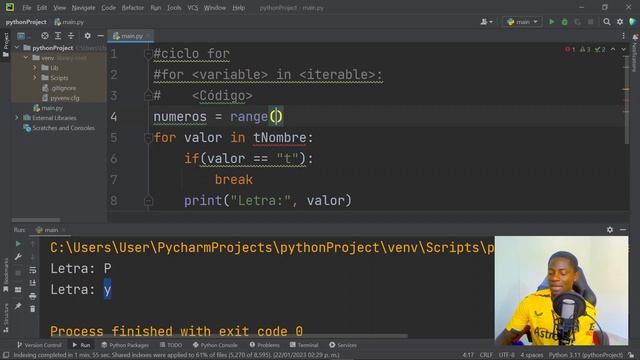
Task: Jump to previous highlighted error arrow
Action: pos(613,49)
